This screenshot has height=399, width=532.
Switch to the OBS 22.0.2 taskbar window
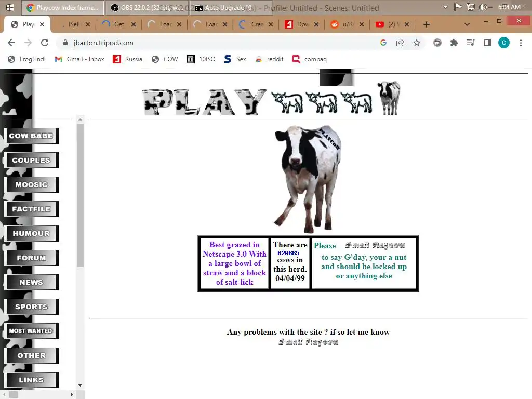coord(147,8)
